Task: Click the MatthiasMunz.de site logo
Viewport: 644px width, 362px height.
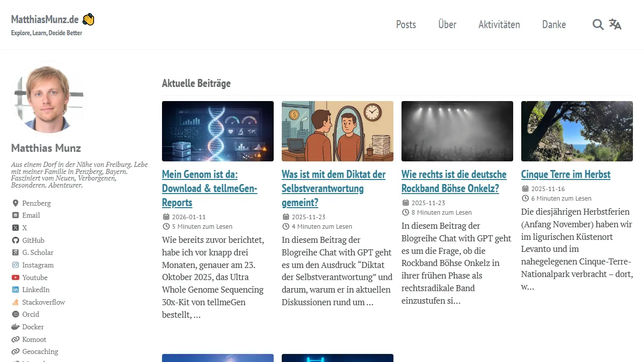Action: point(45,19)
